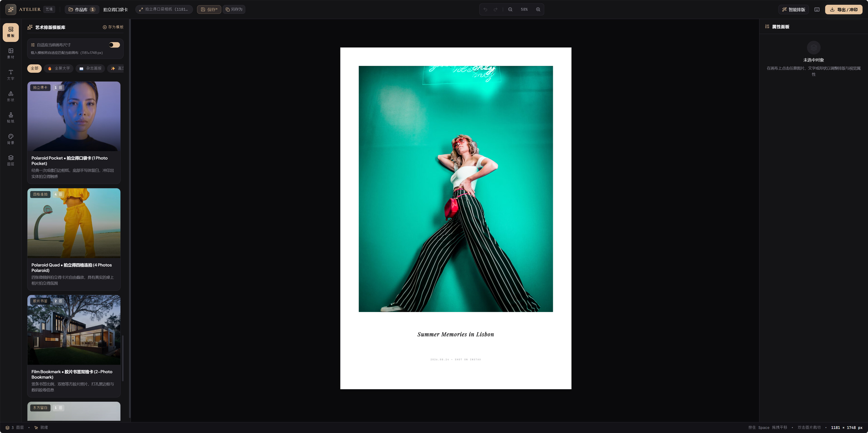This screenshot has width=868, height=433.
Task: Open the 作品库 works library
Action: point(82,10)
